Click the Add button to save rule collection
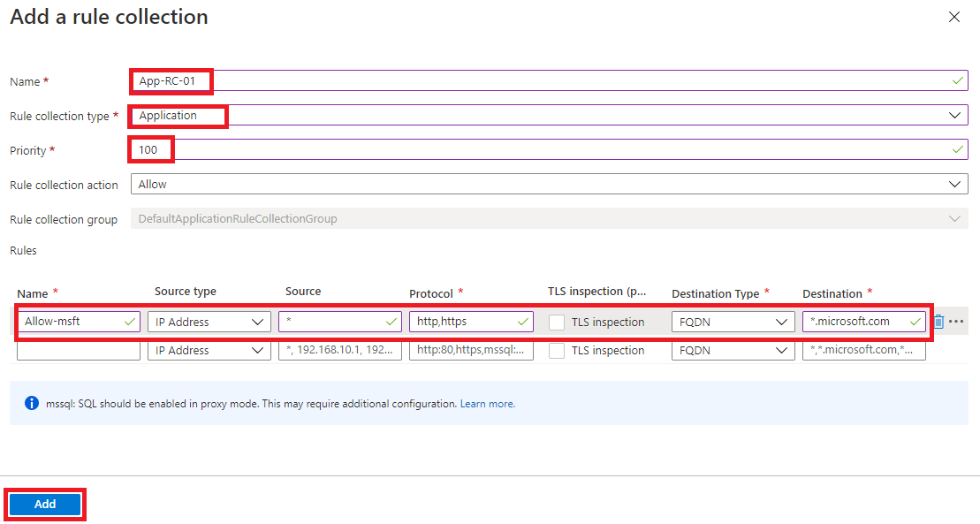Viewport: 980px width, 524px height. click(x=44, y=503)
